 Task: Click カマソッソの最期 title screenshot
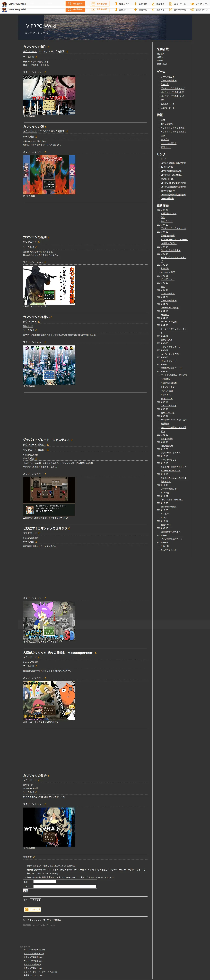49,285
